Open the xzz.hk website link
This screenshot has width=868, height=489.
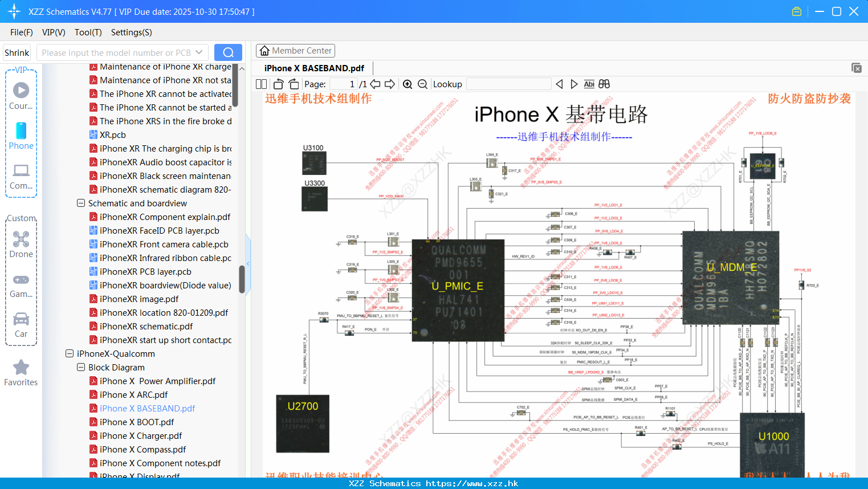[472, 483]
